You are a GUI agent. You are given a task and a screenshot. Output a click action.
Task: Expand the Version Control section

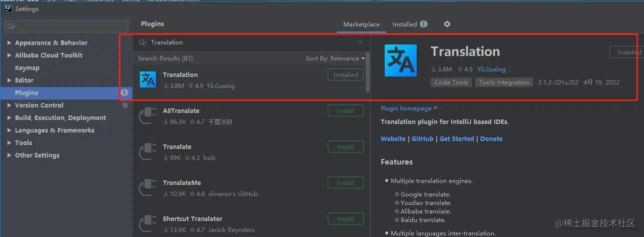click(x=9, y=105)
